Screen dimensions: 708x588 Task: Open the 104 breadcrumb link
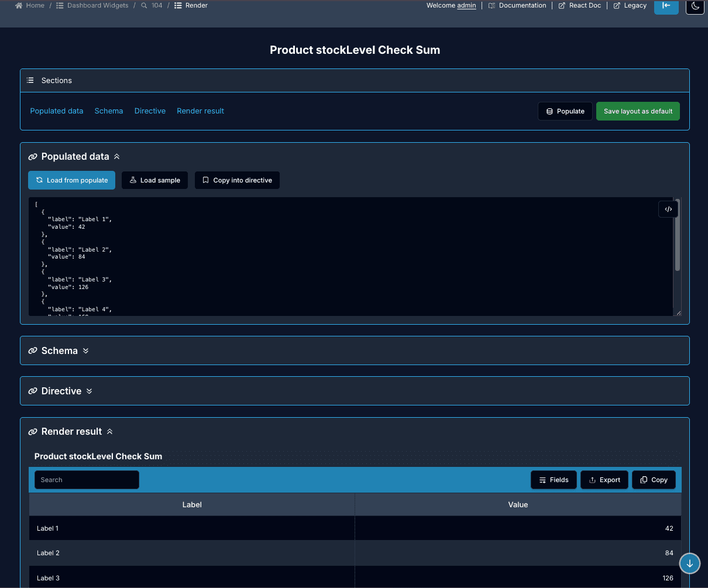(x=157, y=5)
